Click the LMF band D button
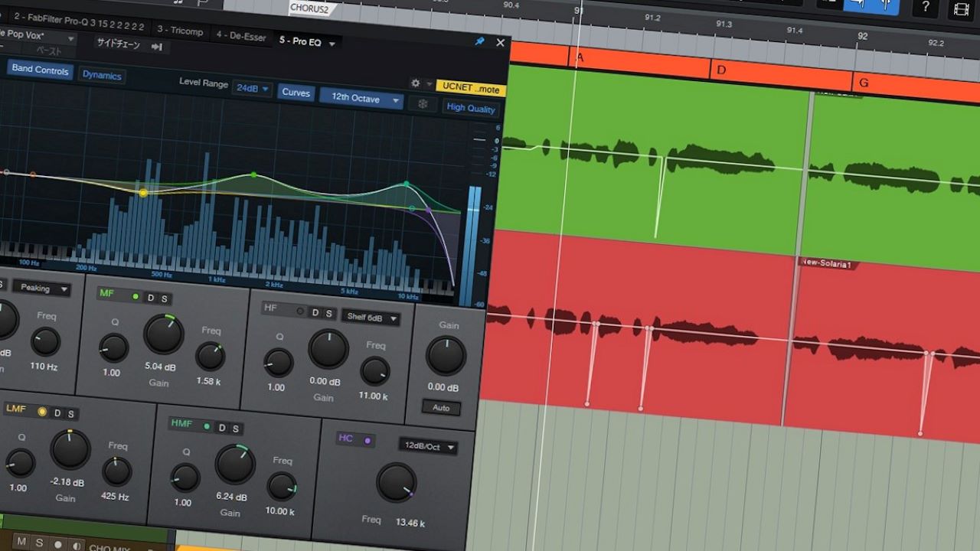Screen dimensions: 980x551 pyautogui.click(x=57, y=413)
